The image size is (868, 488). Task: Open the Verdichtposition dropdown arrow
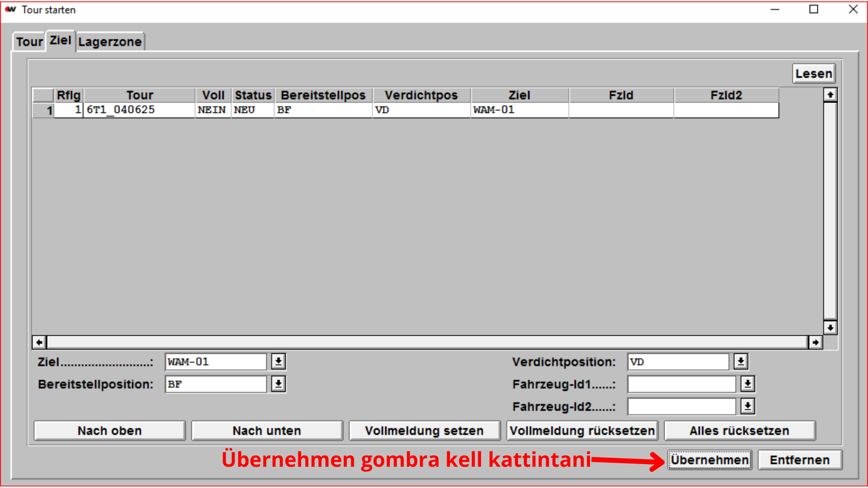click(741, 361)
